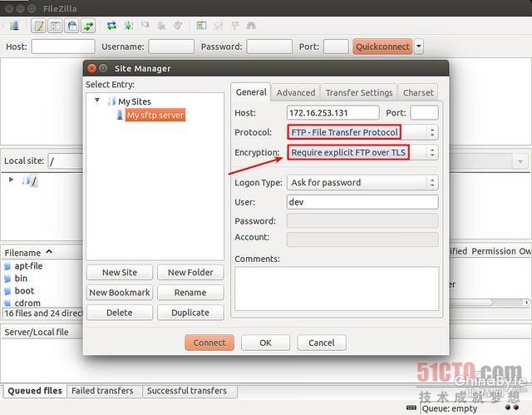Screen dimensions: 532x415
Task: Toggle processing of transfer queue icon
Action: pos(129,26)
